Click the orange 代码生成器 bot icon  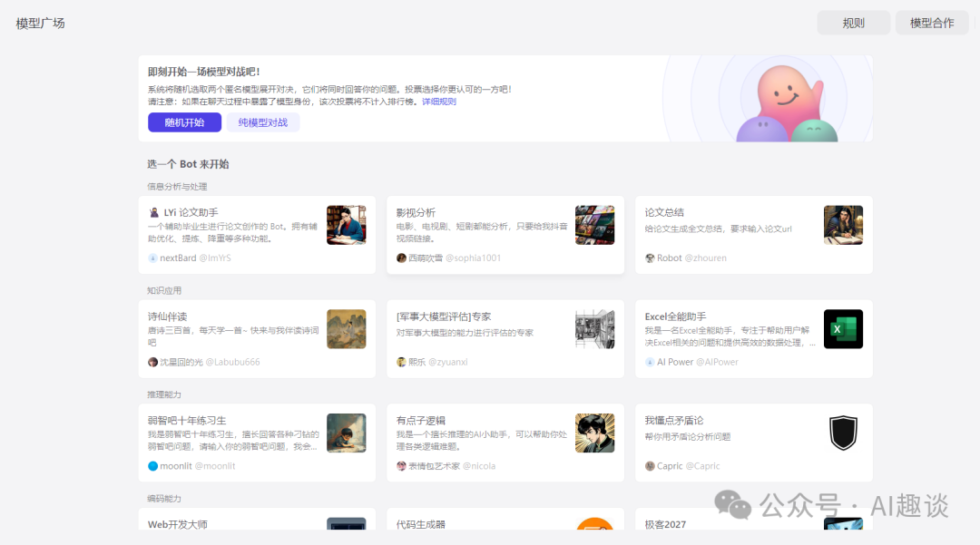(594, 530)
